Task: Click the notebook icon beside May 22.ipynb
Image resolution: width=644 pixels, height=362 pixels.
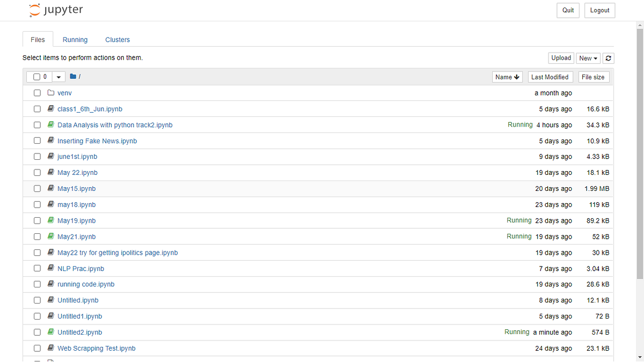Action: pos(50,172)
